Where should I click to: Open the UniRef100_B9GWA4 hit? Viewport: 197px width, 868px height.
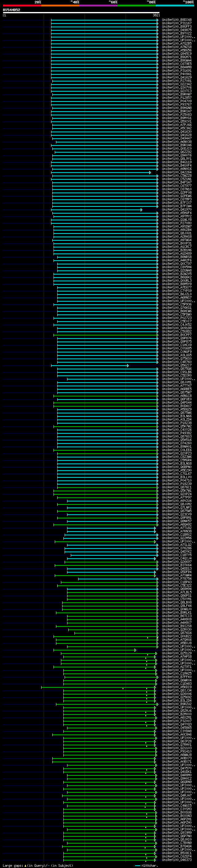tap(176, 61)
